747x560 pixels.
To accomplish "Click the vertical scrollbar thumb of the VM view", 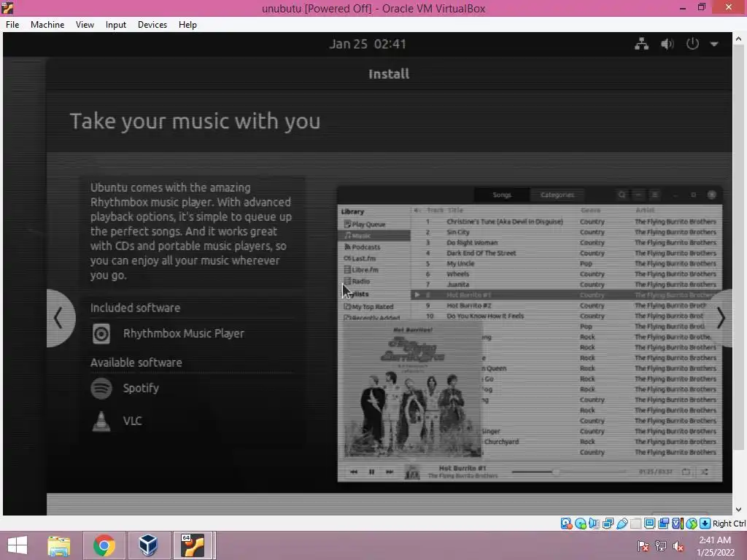I will pos(738,247).
